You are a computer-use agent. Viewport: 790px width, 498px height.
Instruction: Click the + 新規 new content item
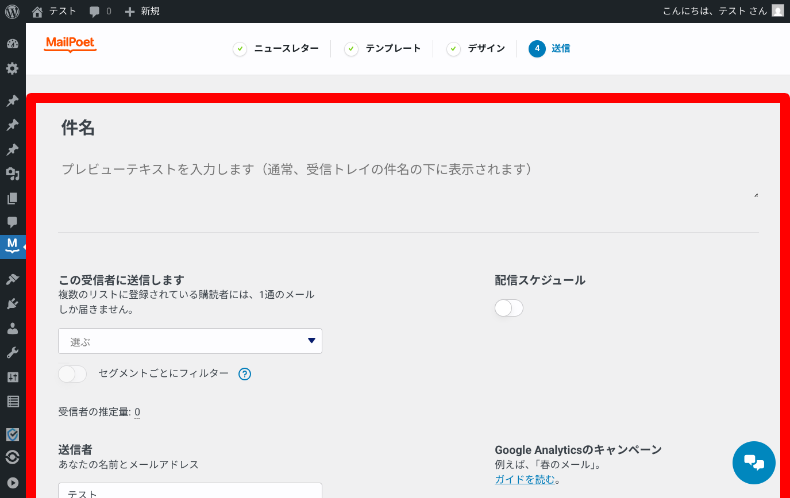(x=142, y=11)
